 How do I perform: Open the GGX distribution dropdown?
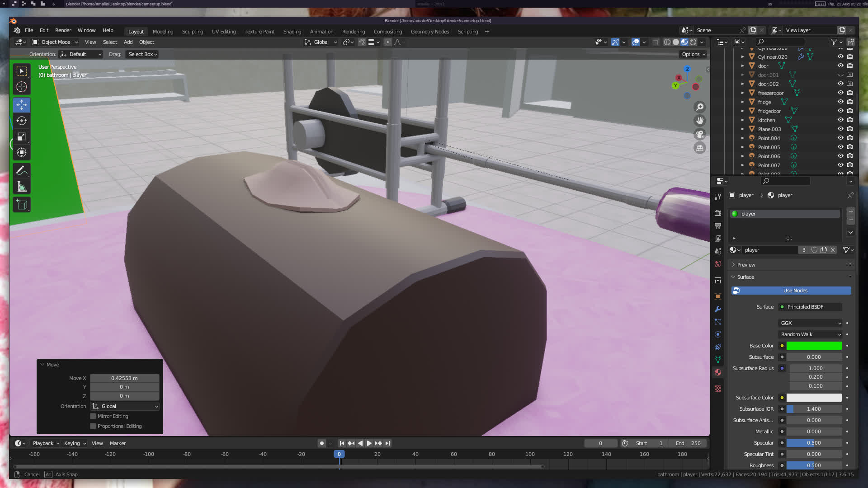click(x=811, y=323)
